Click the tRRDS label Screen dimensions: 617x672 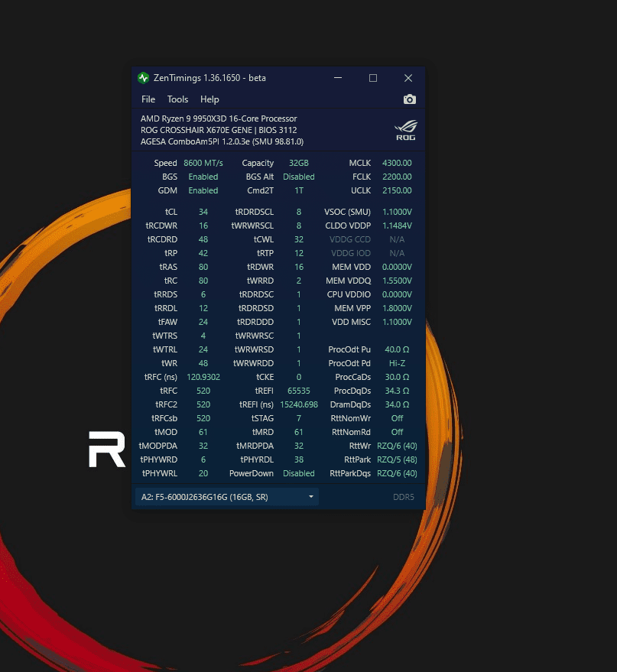click(x=165, y=294)
